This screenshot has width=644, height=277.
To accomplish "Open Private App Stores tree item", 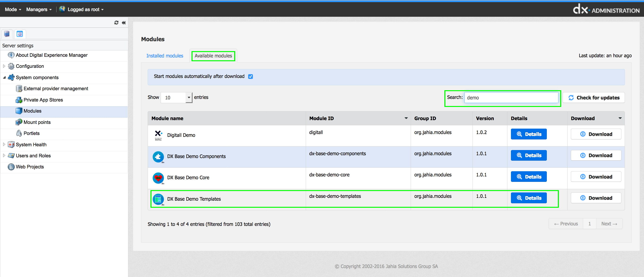I will [x=43, y=100].
